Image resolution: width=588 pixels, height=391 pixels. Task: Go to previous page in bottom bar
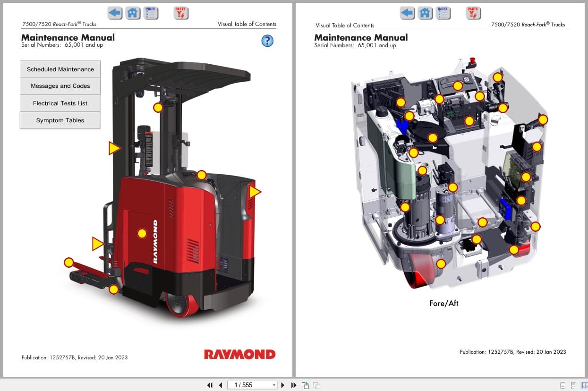point(220,385)
